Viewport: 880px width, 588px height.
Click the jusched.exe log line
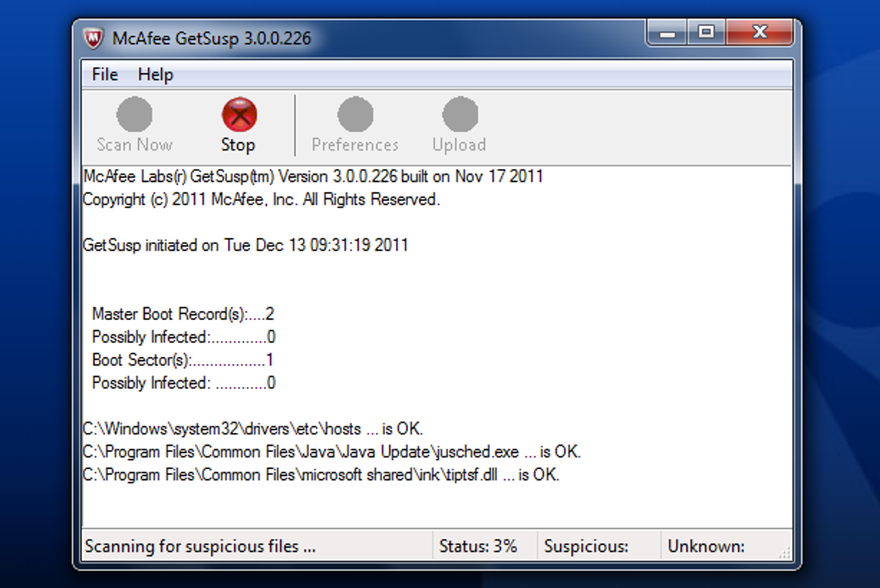pyautogui.click(x=331, y=453)
